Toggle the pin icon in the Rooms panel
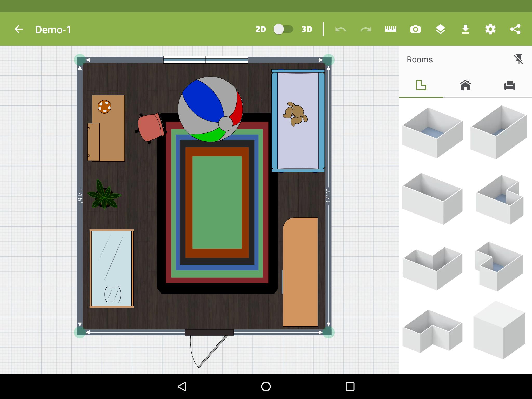This screenshot has width=532, height=399. [x=519, y=59]
